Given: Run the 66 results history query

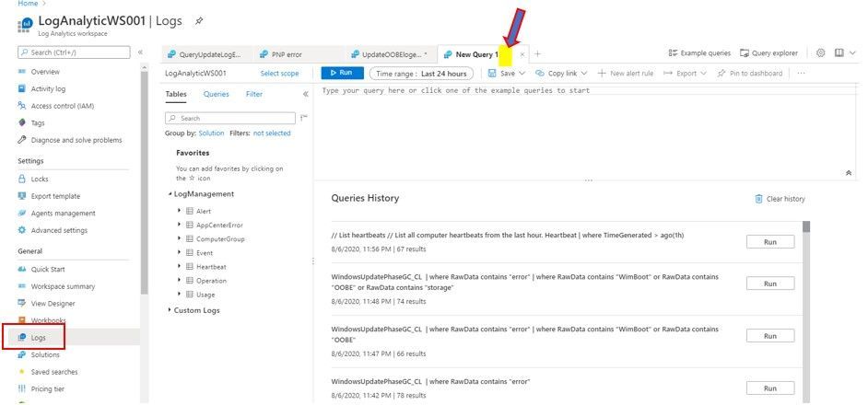Looking at the screenshot, I should point(770,336).
